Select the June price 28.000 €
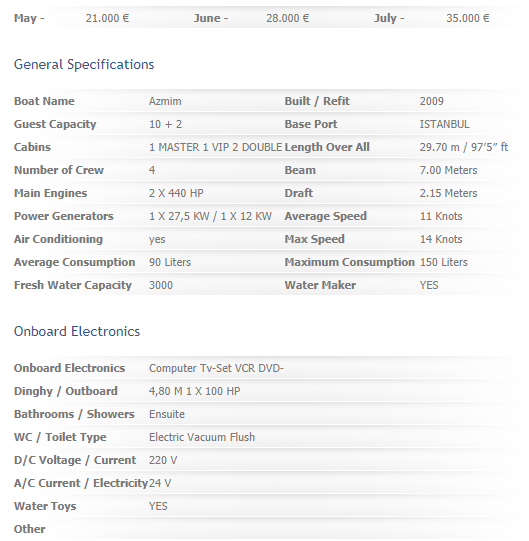The width and height of the screenshot is (529, 541). pyautogui.click(x=287, y=18)
